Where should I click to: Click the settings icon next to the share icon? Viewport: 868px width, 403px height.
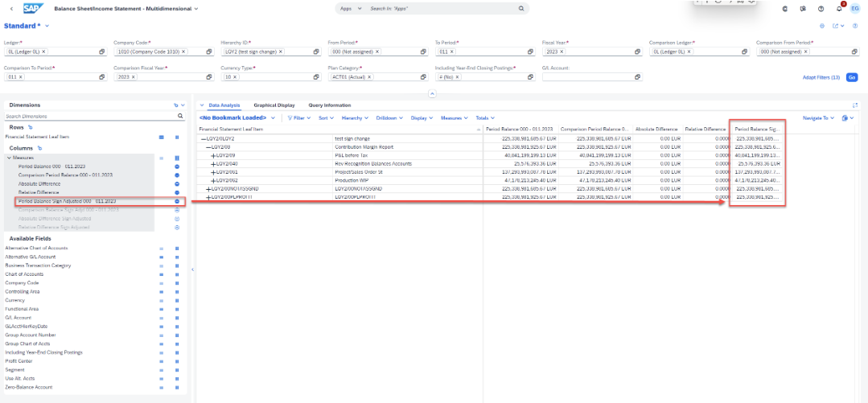(x=822, y=26)
